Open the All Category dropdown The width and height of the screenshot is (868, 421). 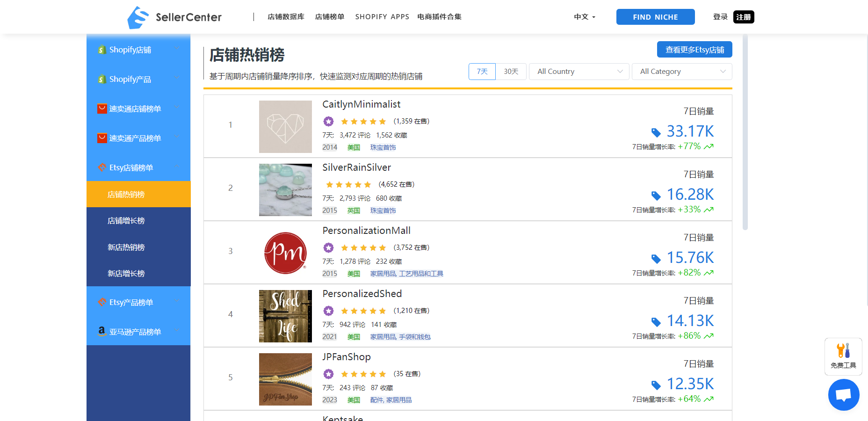pyautogui.click(x=681, y=72)
